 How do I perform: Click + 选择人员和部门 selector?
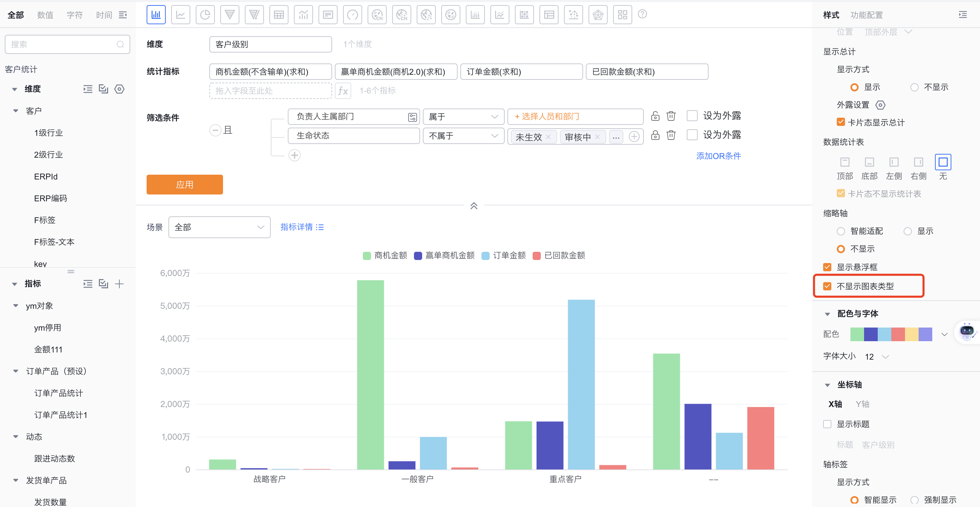(575, 116)
